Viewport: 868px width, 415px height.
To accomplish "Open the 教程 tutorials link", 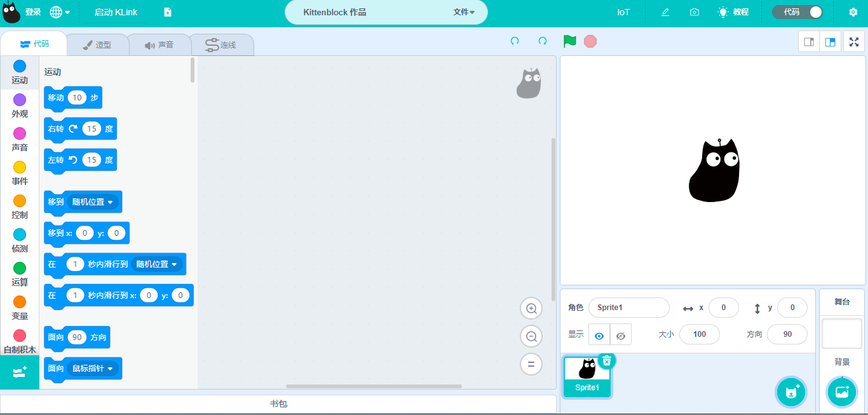I will pyautogui.click(x=733, y=12).
